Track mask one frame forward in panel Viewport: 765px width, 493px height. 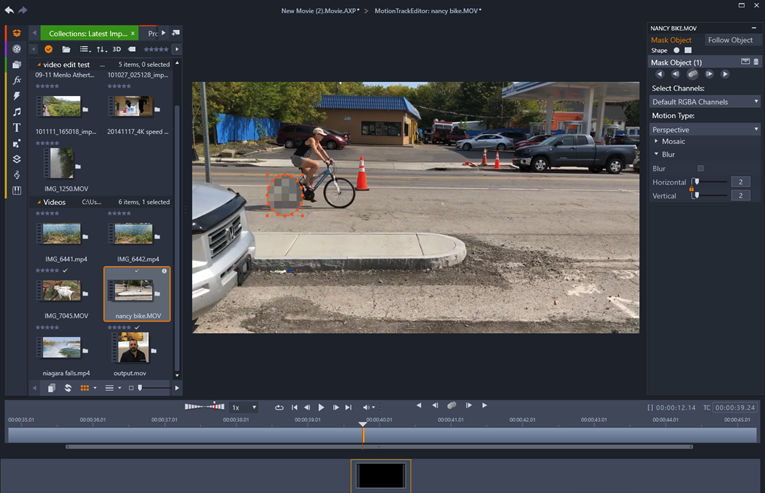tap(709, 74)
